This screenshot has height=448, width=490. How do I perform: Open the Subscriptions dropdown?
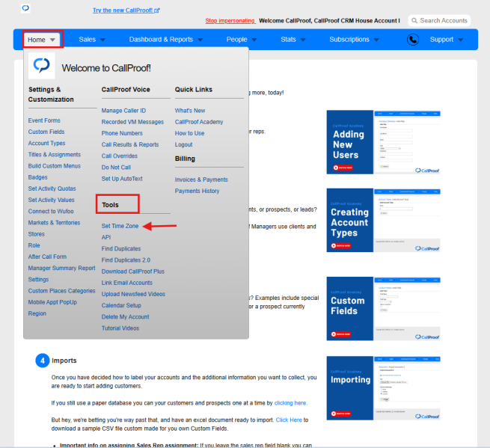click(x=354, y=40)
